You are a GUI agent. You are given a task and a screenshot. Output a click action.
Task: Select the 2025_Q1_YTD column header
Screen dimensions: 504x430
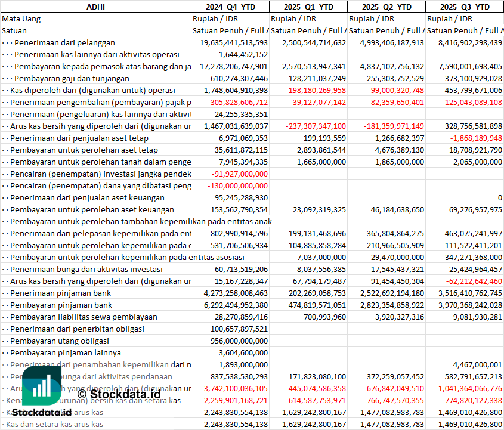click(308, 7)
